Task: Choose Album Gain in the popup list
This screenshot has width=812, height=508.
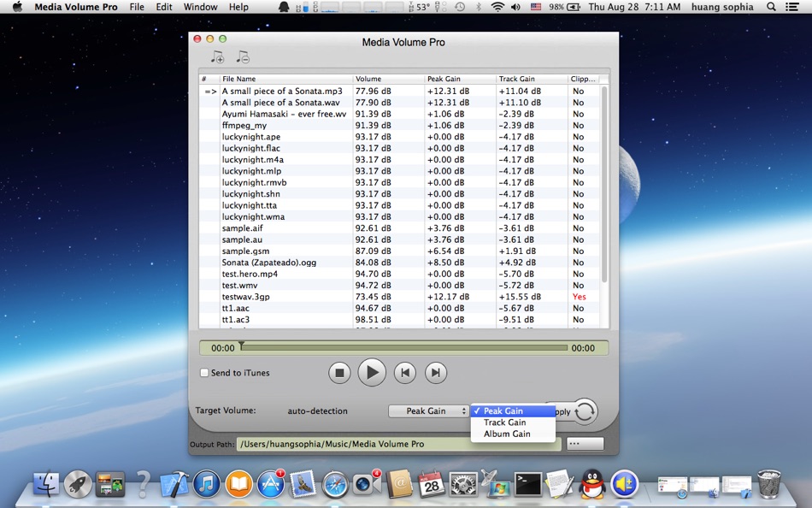Action: (513, 434)
